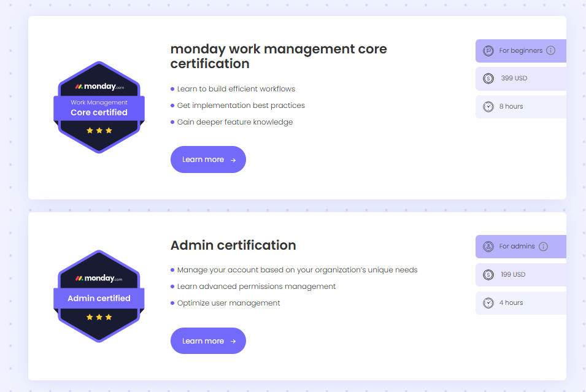Open Learn more for Admin certification
This screenshot has width=586, height=392.
point(208,341)
